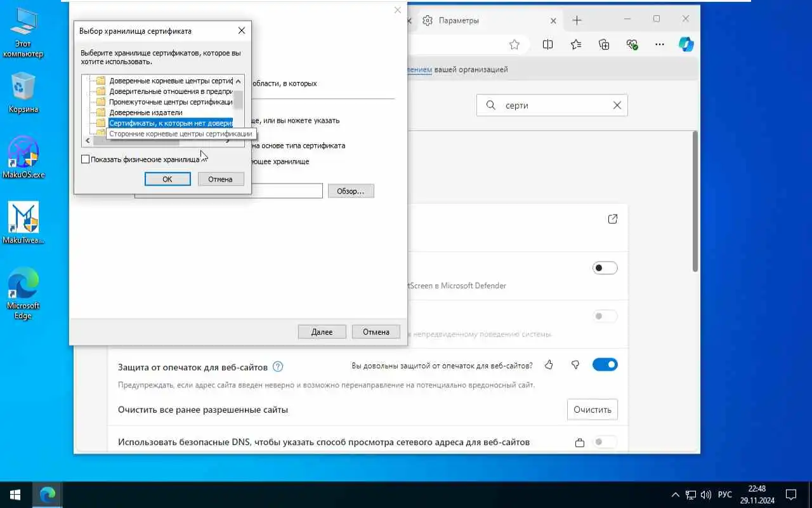Click the Edge settings page scrollbar
Screen dimensions: 812x508
tap(695, 201)
